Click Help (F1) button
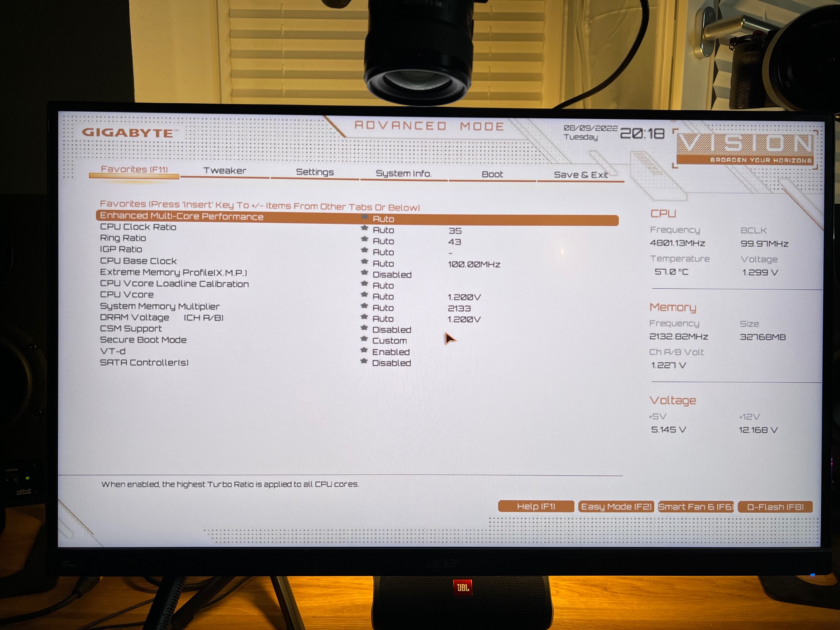 (x=535, y=506)
